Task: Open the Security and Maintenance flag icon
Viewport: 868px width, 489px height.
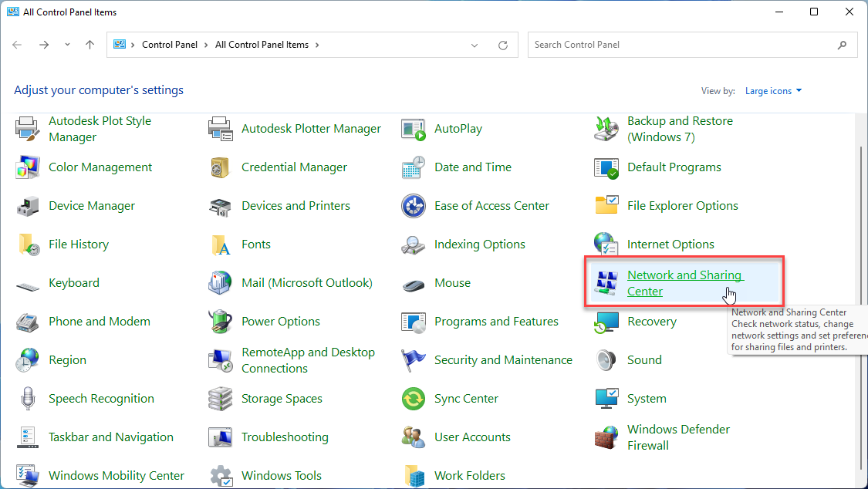Action: click(413, 360)
